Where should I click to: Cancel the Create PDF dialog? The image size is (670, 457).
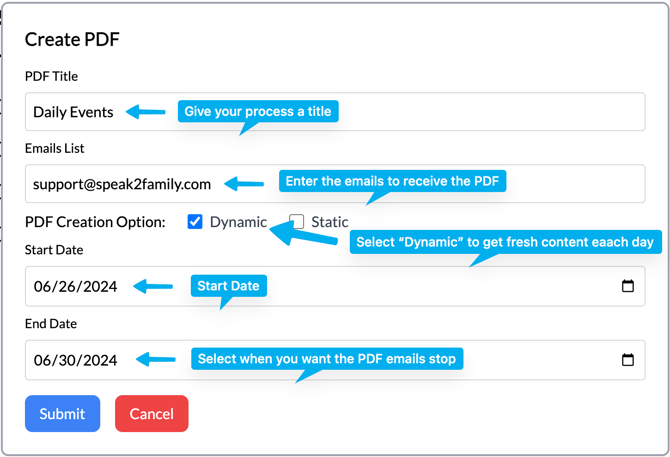pos(152,413)
